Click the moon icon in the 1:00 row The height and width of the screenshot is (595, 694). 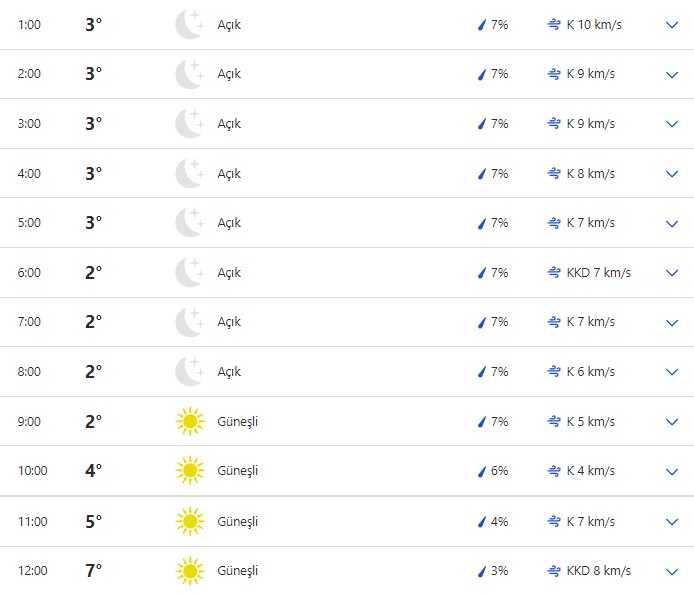[x=189, y=24]
